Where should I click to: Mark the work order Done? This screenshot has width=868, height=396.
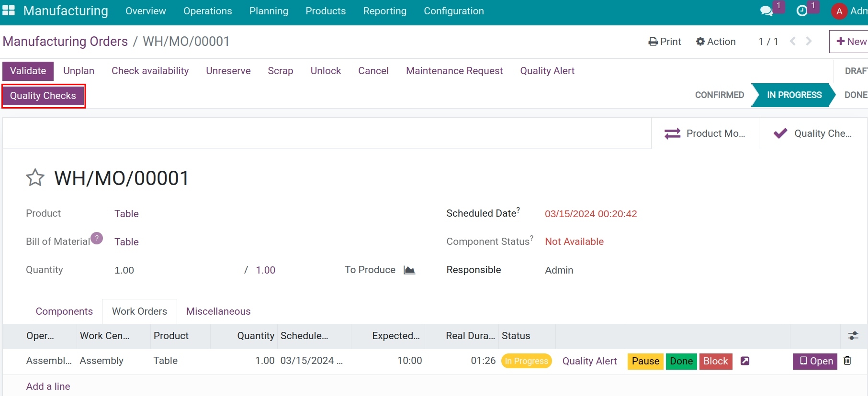(x=681, y=361)
